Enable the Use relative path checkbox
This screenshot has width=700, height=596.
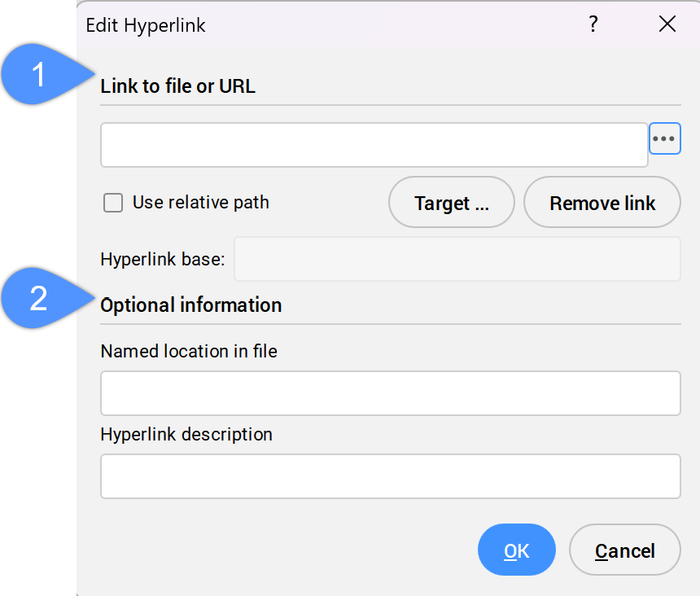(x=113, y=203)
